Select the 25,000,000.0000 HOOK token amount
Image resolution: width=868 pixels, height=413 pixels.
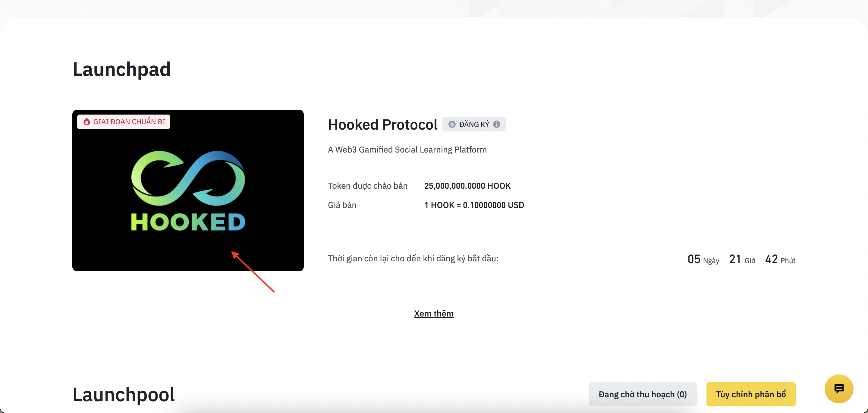tap(467, 186)
